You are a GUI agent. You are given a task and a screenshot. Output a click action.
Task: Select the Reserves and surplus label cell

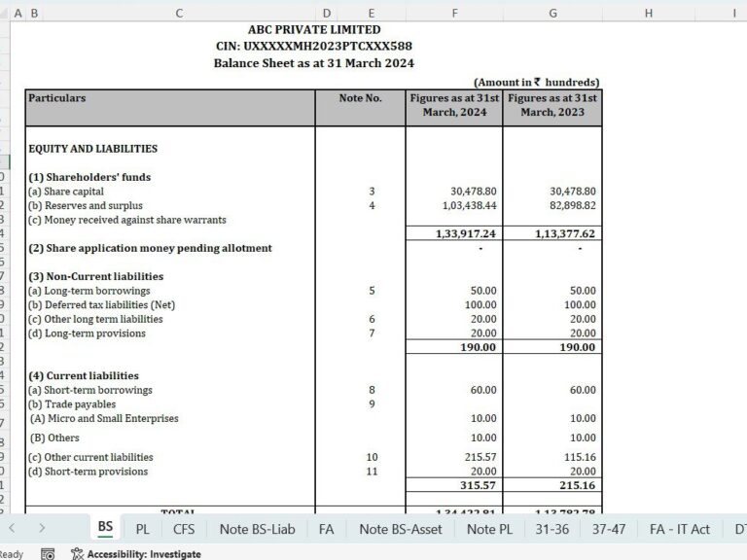click(170, 206)
